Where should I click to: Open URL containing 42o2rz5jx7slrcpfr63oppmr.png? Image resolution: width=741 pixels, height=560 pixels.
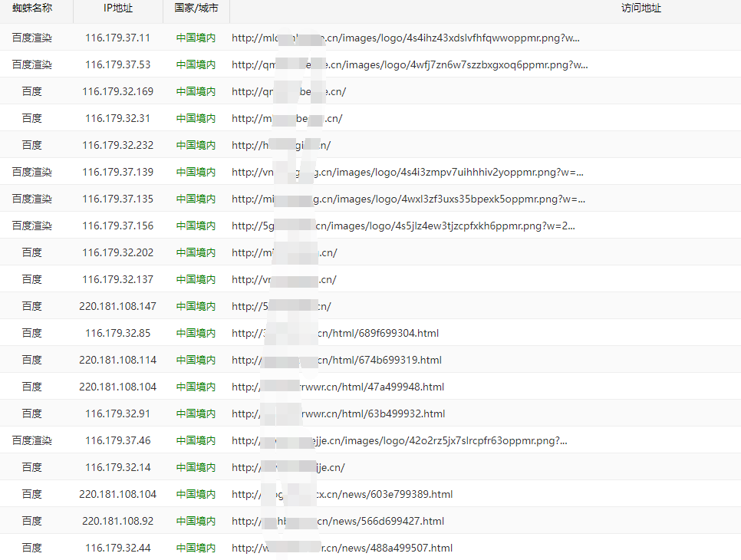point(400,440)
